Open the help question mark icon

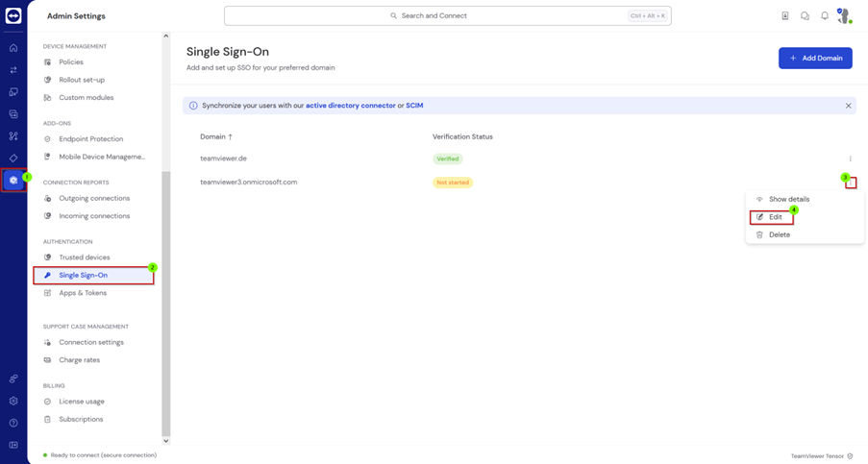(13, 423)
